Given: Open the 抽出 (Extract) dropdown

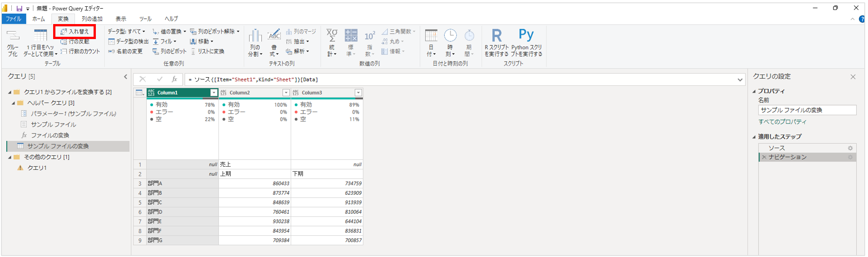Looking at the screenshot, I should click(x=298, y=41).
